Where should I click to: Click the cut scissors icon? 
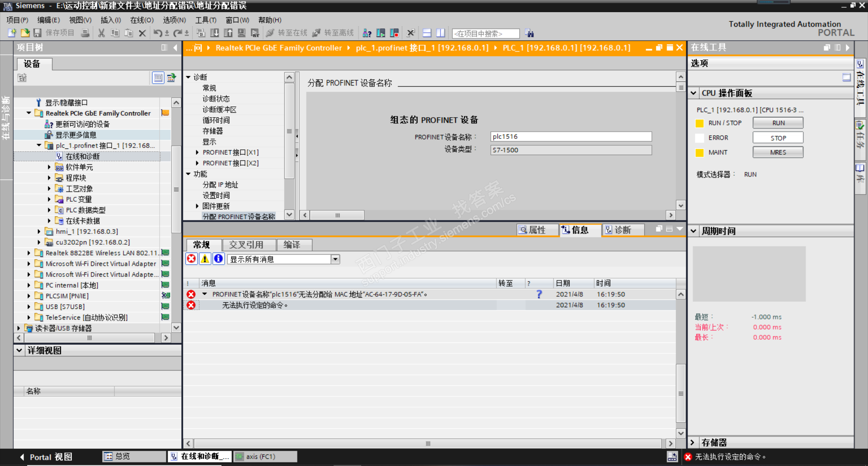tap(102, 33)
